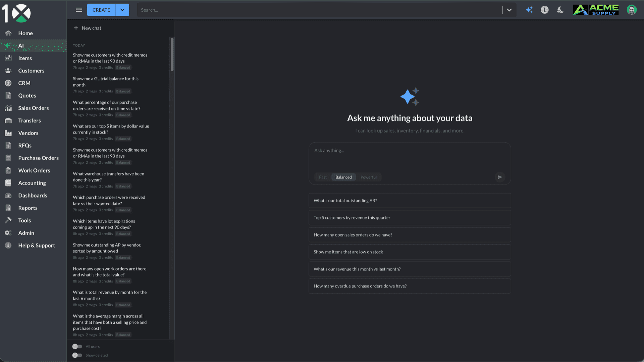The width and height of the screenshot is (644, 362).
Task: Click the Help & Support icon in the sidebar
Action: (8, 245)
